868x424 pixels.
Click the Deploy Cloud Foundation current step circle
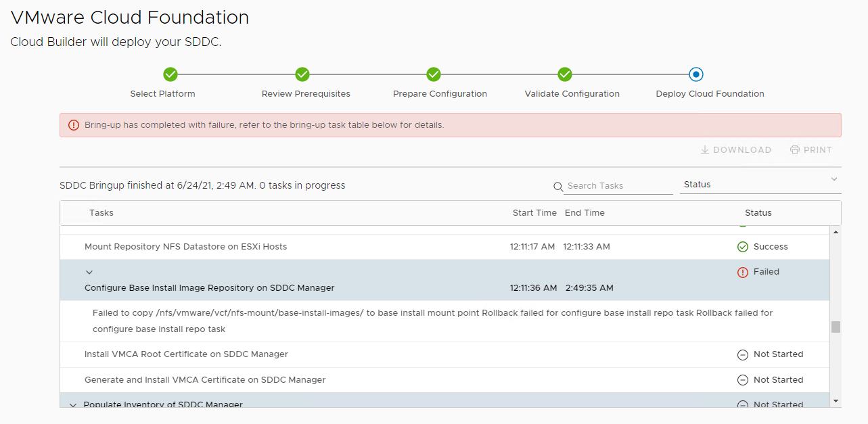point(696,74)
